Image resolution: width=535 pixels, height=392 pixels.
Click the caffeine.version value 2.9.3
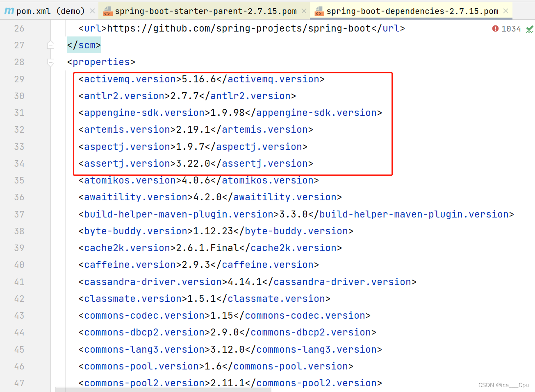196,265
